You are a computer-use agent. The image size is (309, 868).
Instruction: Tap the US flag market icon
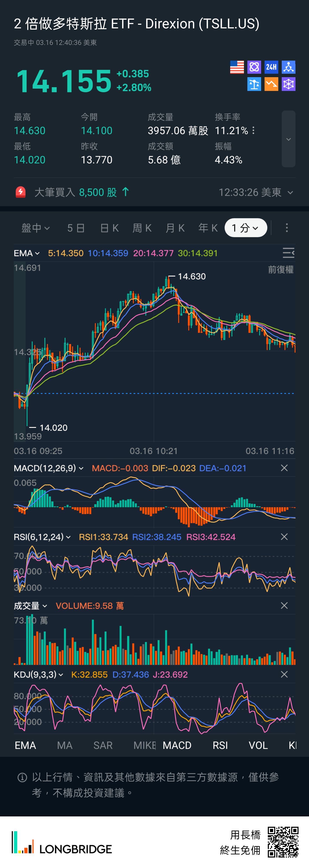(237, 67)
